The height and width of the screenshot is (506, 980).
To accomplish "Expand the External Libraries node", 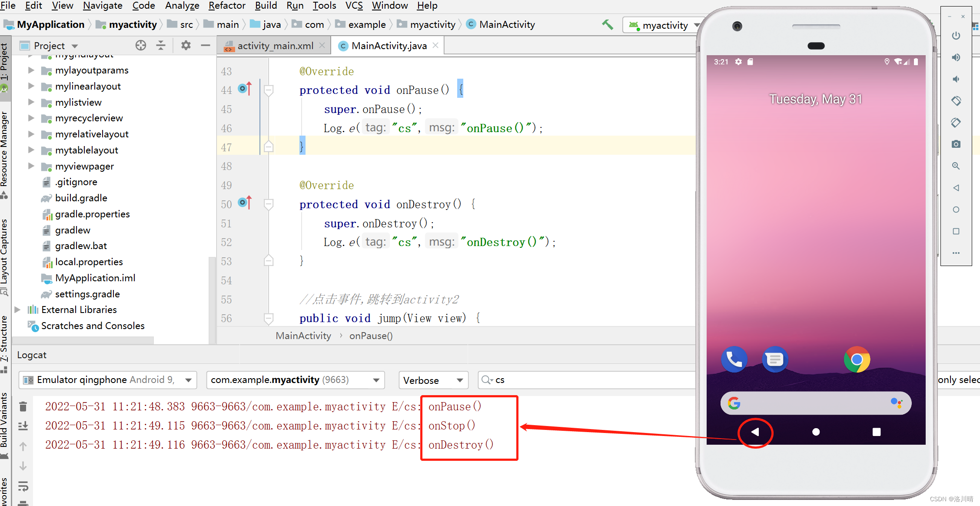I will click(17, 310).
